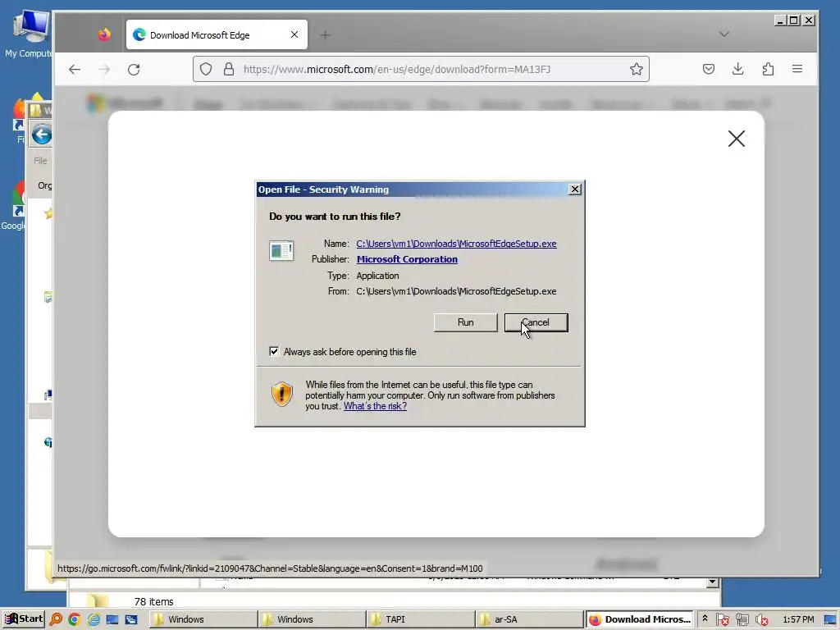The width and height of the screenshot is (840, 630).
Task: Expand hidden system tray icons
Action: point(705,619)
